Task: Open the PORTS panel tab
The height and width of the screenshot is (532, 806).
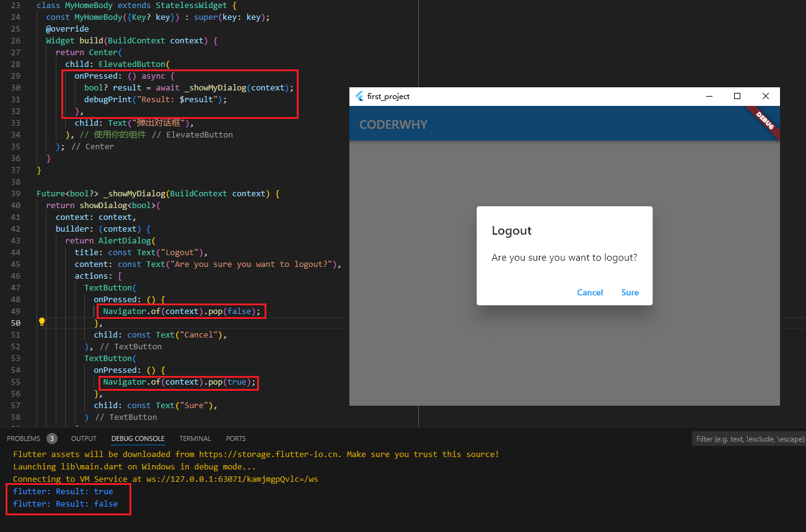Action: pyautogui.click(x=236, y=438)
